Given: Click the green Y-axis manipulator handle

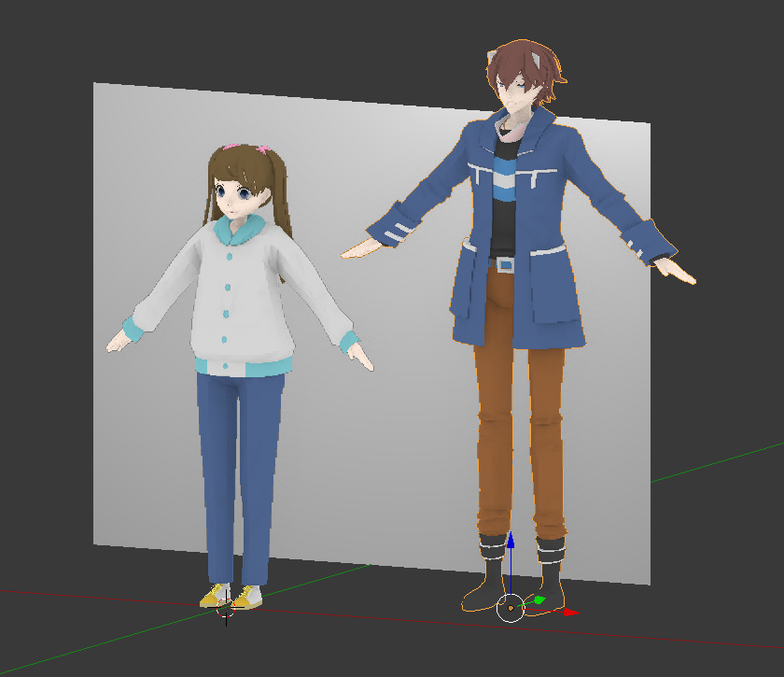Looking at the screenshot, I should point(539,599).
